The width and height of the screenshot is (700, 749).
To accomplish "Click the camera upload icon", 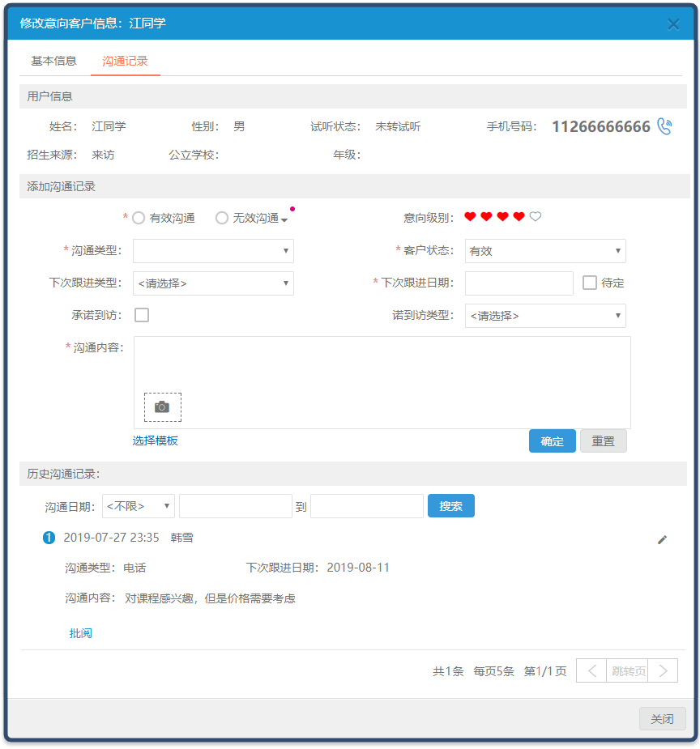I will (162, 407).
